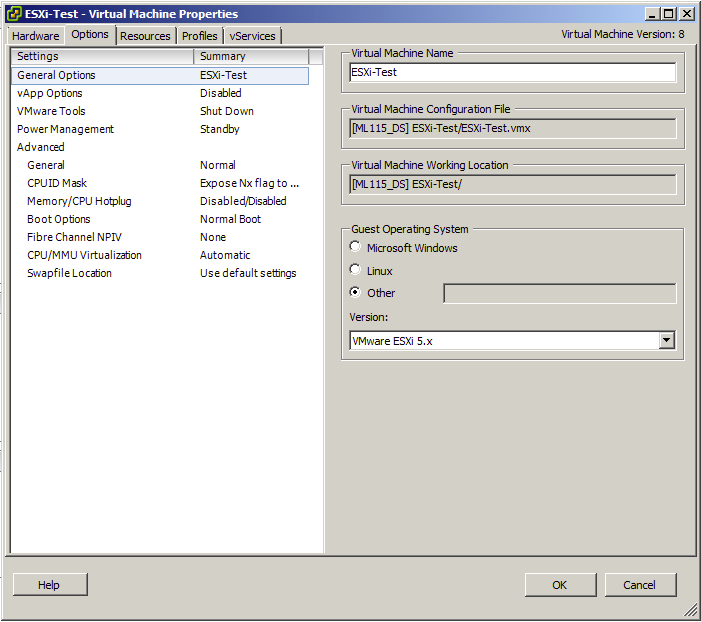Viewport: 701px width, 622px height.
Task: Confirm with the OK button
Action: 561,585
